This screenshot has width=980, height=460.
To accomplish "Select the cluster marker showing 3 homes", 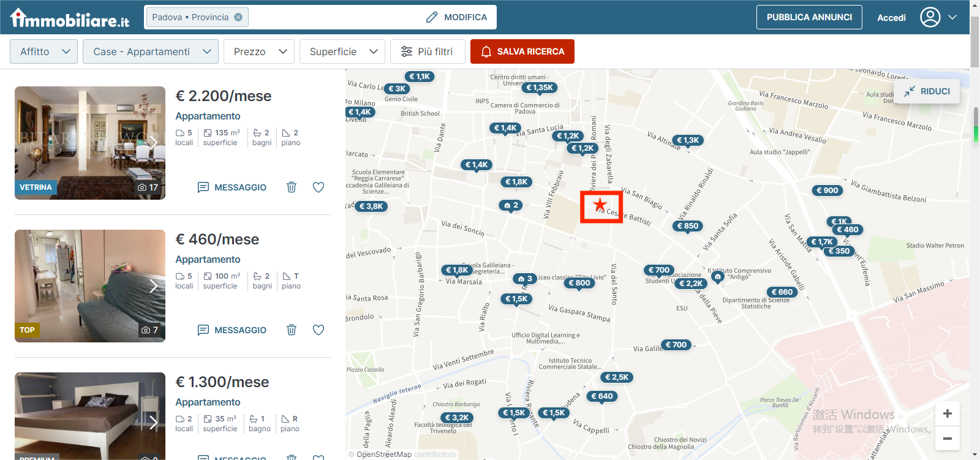I will click(x=526, y=279).
